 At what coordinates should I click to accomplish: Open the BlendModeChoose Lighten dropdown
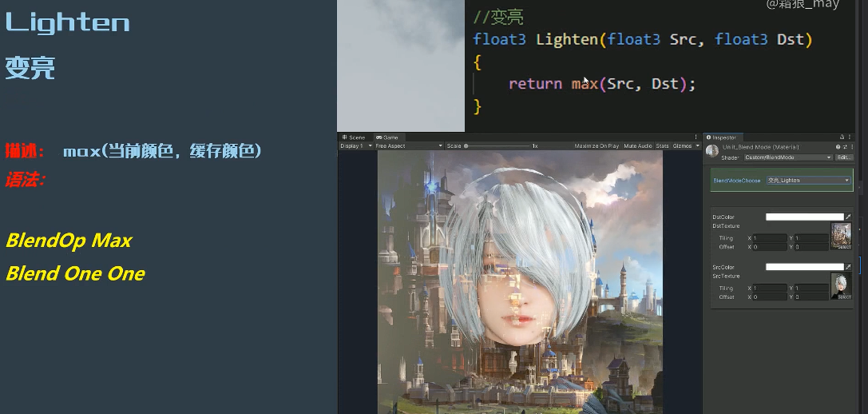808,181
